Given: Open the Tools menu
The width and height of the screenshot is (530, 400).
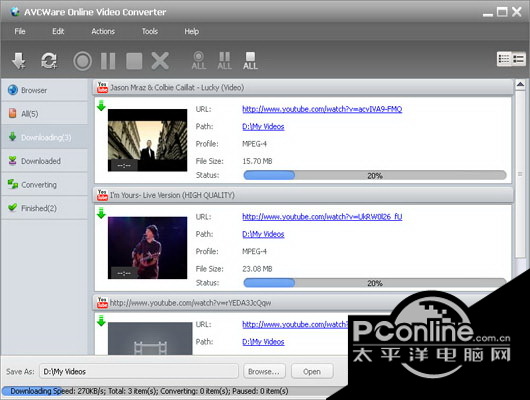Looking at the screenshot, I should [150, 31].
